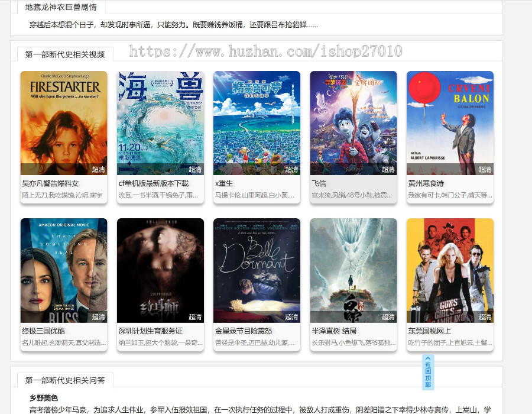
Task: Click cast text starting with 长乐驸马,小鱼想飞
Action: pyautogui.click(x=353, y=343)
